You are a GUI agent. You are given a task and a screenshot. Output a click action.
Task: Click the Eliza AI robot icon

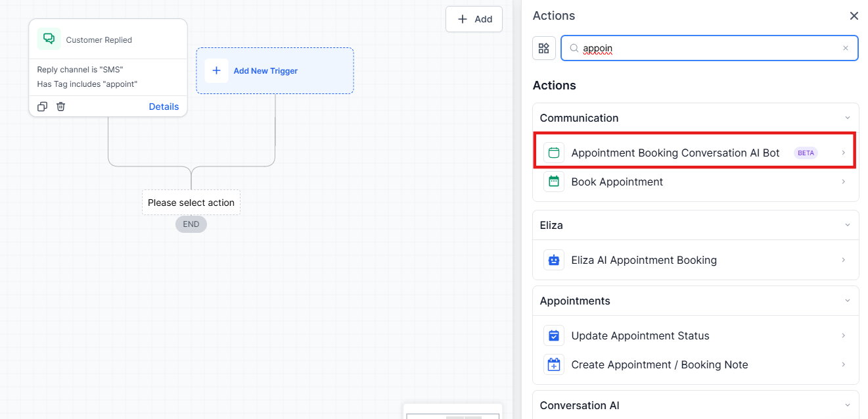point(553,260)
